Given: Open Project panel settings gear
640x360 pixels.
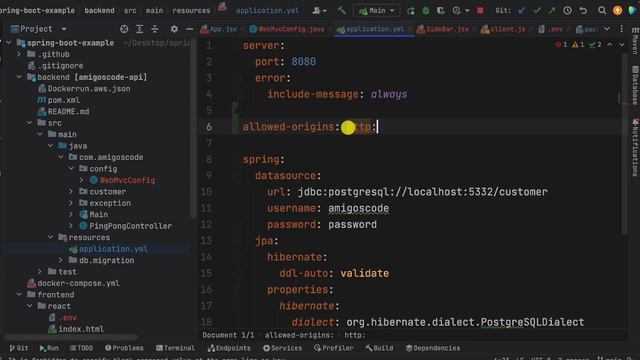Looking at the screenshot, I should [x=174, y=29].
